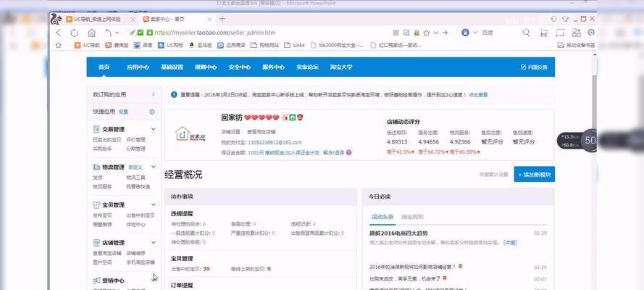
Task: Click the purple help icon after 解冻/退保
Action: point(348,152)
